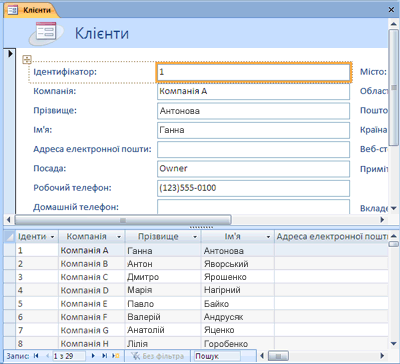Click the Ім'я field with Ганна

[253, 130]
